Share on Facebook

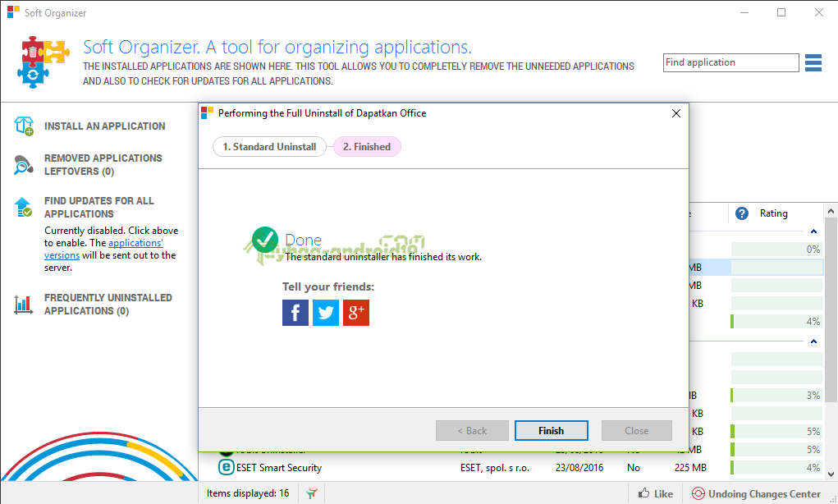(x=295, y=313)
